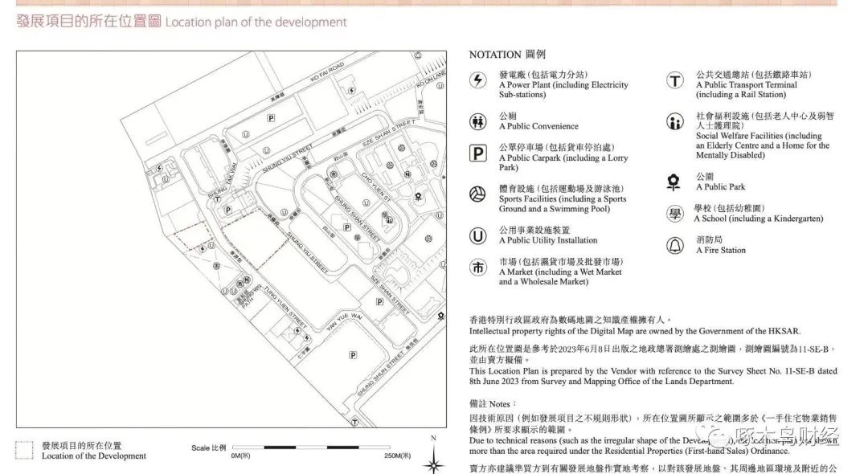Select the Public Transport Terminal T icon
This screenshot has height=474, width=868.
[675, 80]
